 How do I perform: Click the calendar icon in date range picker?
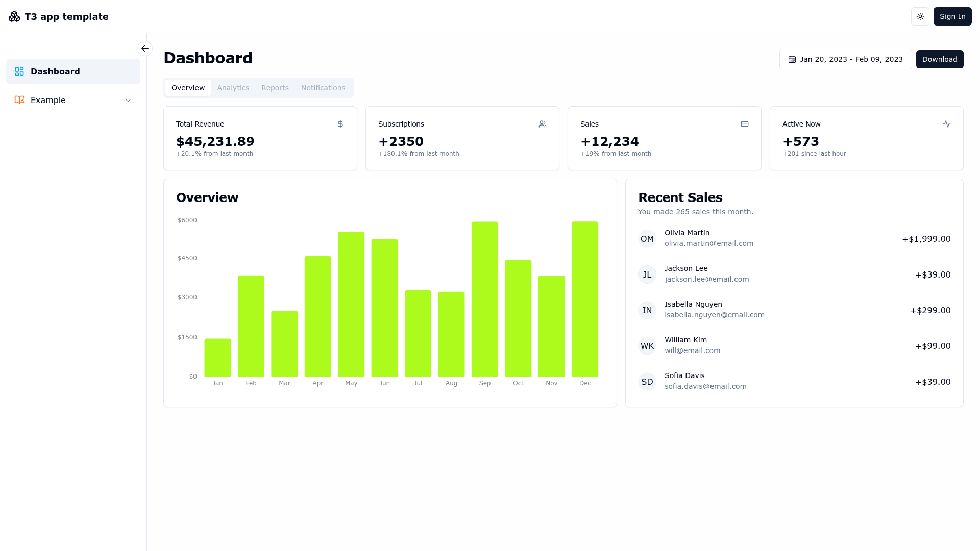(x=792, y=59)
